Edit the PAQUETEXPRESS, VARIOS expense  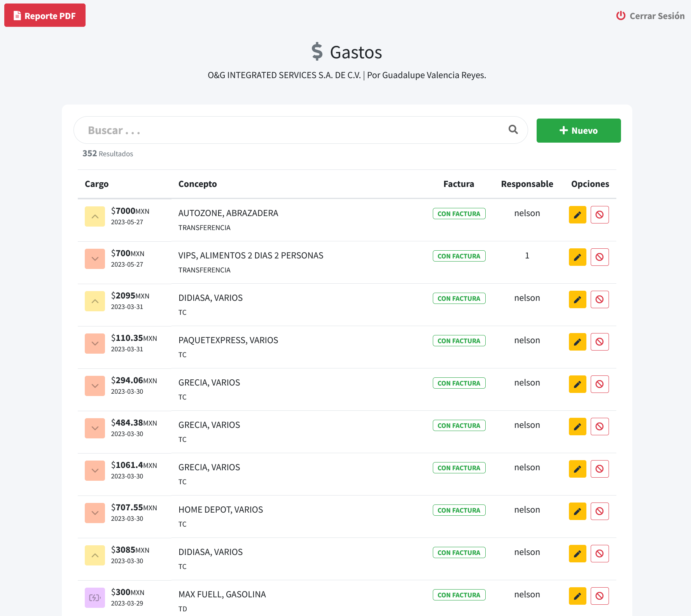577,342
